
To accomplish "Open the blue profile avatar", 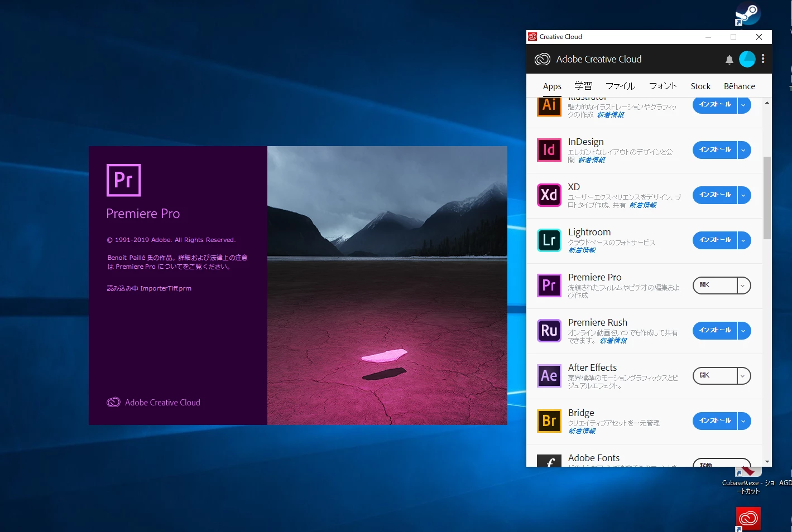I will click(x=747, y=59).
